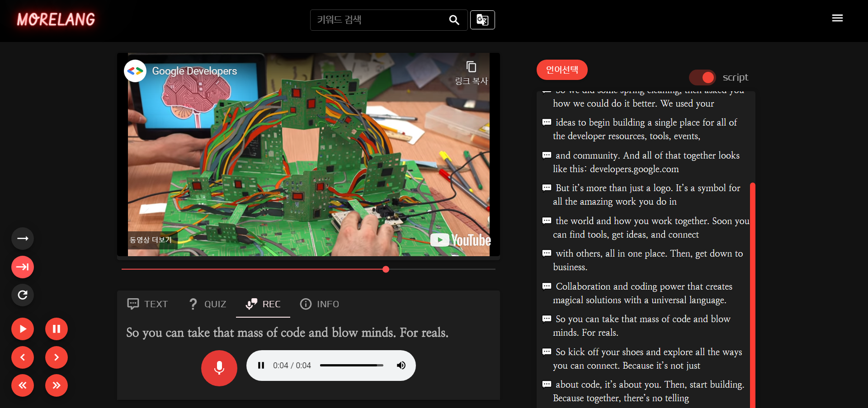The image size is (868, 408).
Task: Click the sentence text in the REC panel
Action: coord(287,333)
